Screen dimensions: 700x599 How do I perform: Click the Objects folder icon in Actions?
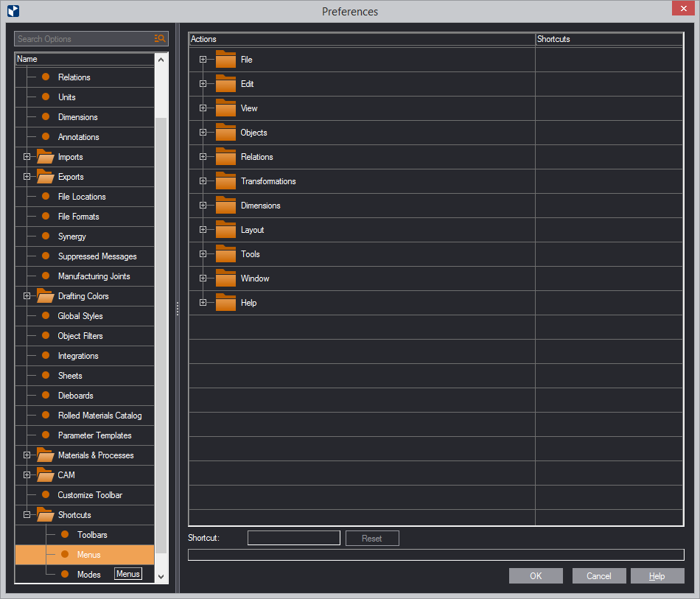tap(225, 132)
